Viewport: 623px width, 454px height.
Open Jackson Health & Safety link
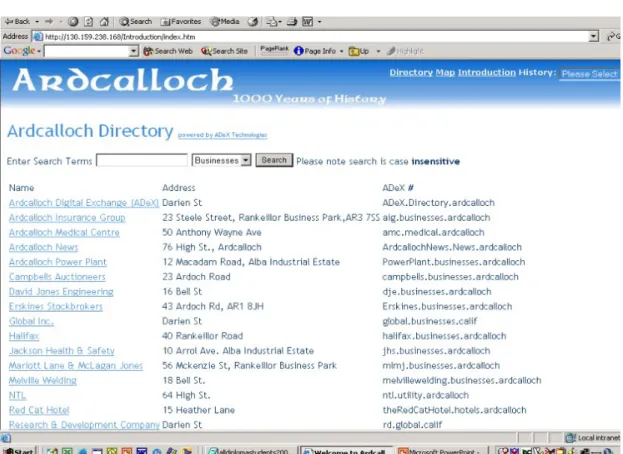coord(62,351)
